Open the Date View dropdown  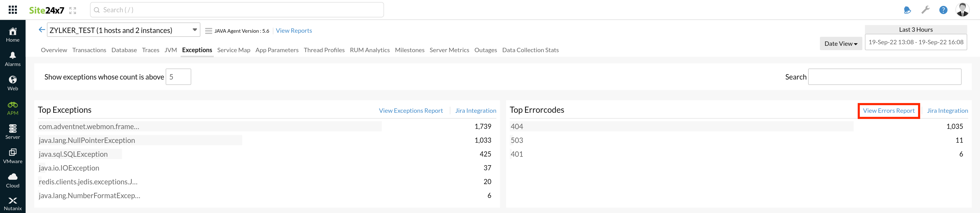click(x=840, y=44)
